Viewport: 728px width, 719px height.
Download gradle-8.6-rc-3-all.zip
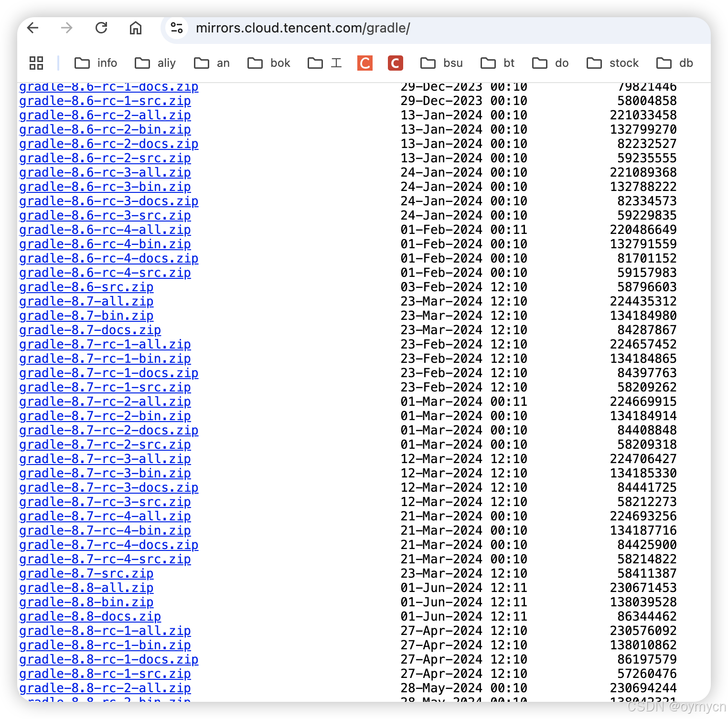pos(105,172)
